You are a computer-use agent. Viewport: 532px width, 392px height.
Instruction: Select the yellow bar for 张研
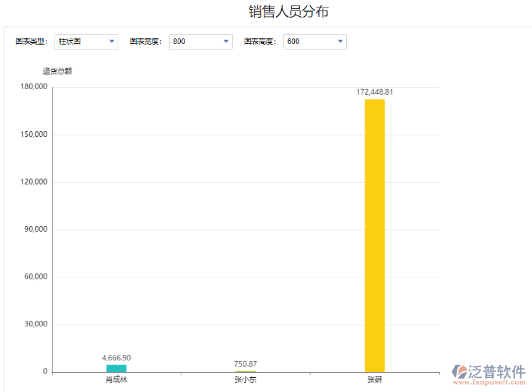[x=374, y=235]
